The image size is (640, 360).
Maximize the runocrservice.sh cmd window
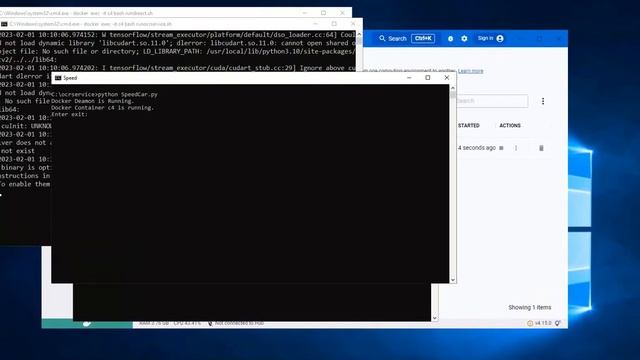(x=334, y=24)
